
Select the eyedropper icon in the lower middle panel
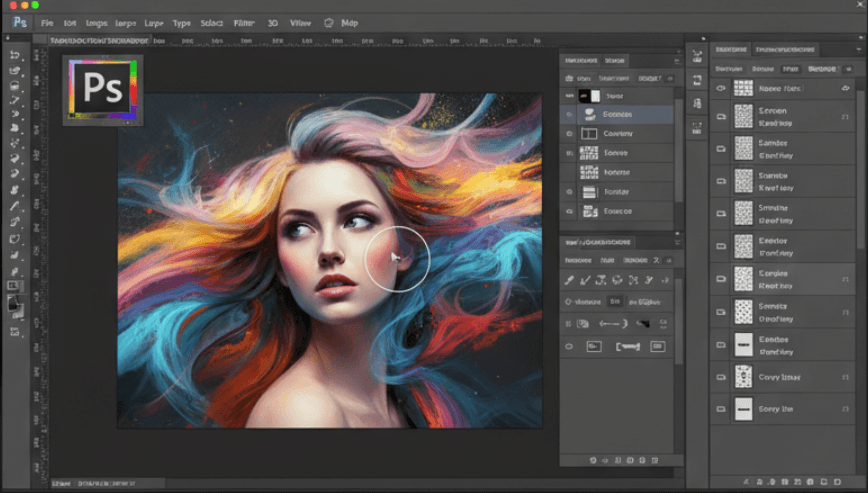pyautogui.click(x=570, y=280)
